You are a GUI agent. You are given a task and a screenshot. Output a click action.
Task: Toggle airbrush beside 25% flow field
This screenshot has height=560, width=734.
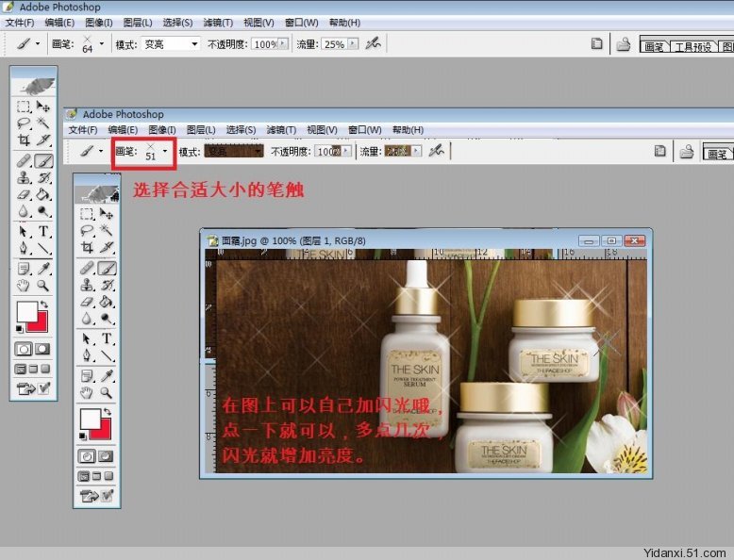[x=373, y=44]
